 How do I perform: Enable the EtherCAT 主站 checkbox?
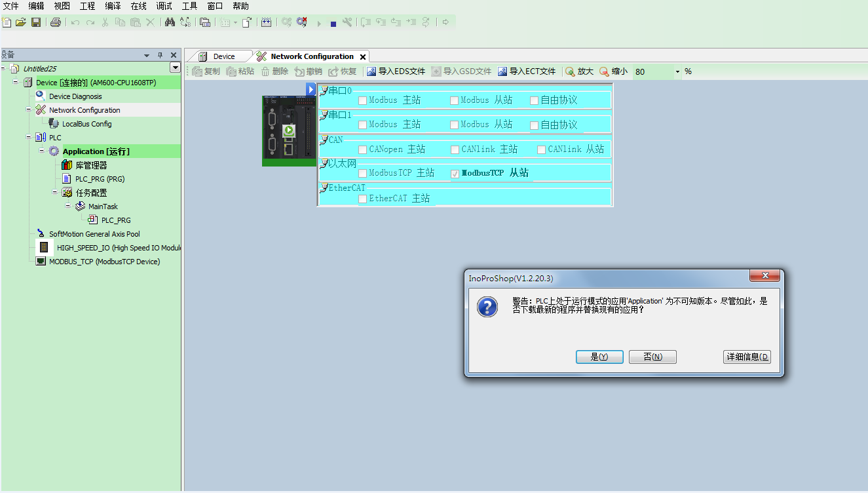pyautogui.click(x=362, y=199)
